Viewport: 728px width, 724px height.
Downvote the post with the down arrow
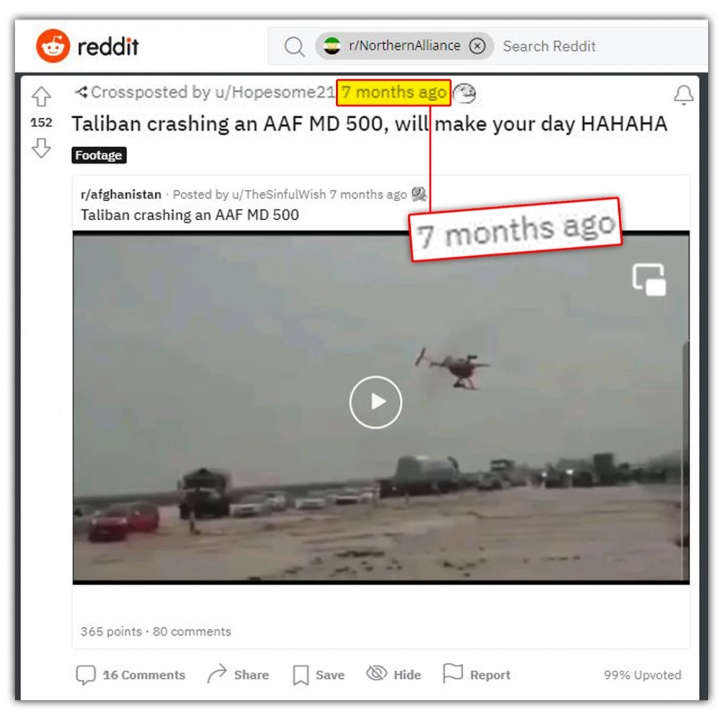(x=41, y=147)
